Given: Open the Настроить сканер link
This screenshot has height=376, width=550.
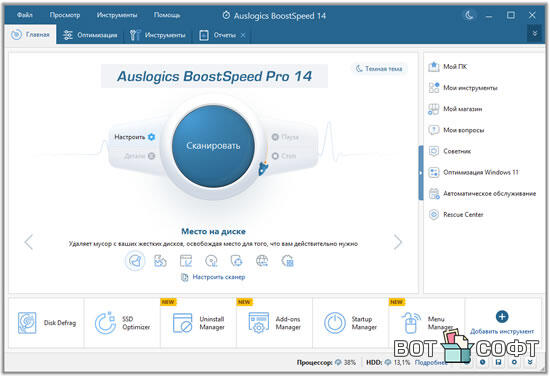Looking at the screenshot, I should (x=213, y=277).
